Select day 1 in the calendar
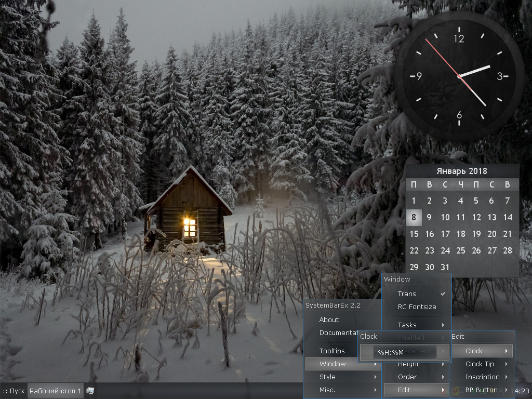The width and height of the screenshot is (532, 399). coord(414,201)
